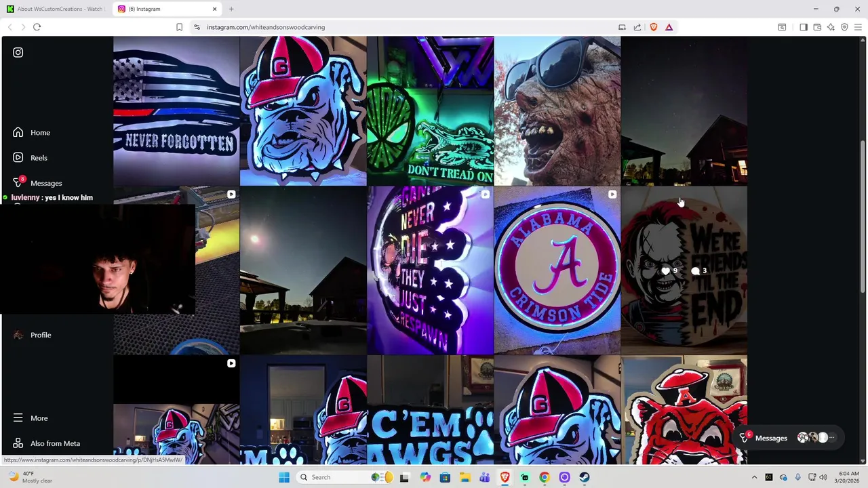Click reel icon on Gamers Never Die post
The height and width of the screenshot is (488, 868).
pyautogui.click(x=485, y=195)
